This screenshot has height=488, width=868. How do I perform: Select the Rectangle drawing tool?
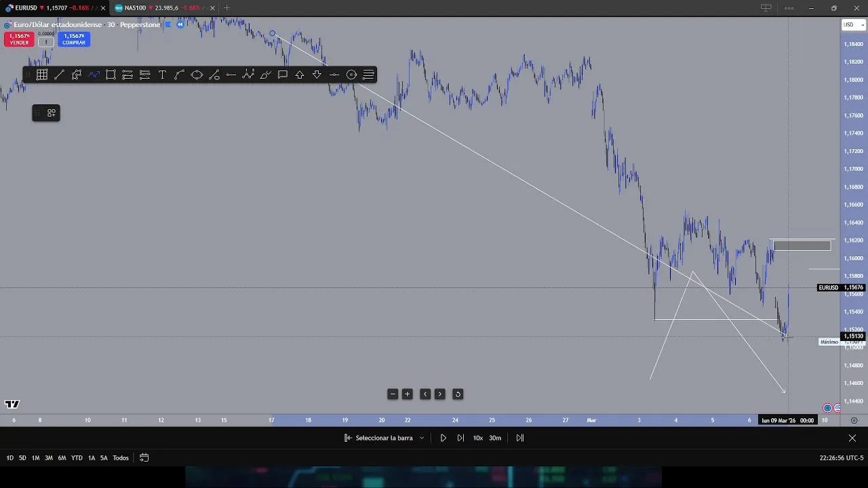[x=111, y=75]
